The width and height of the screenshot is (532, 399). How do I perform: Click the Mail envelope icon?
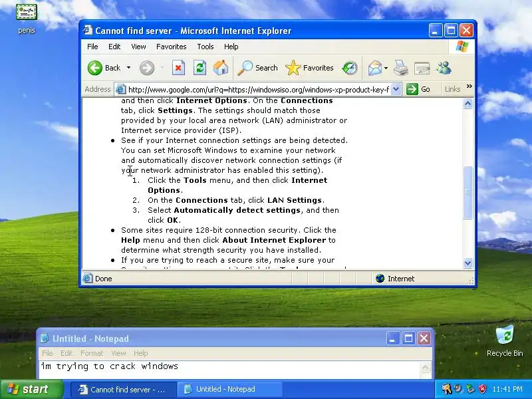click(x=375, y=68)
